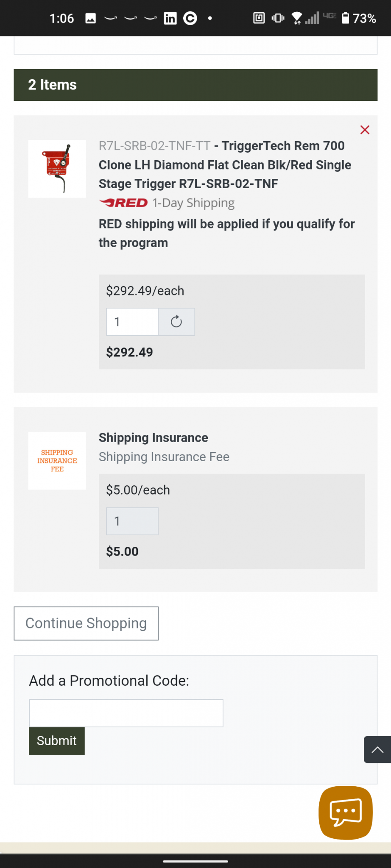The width and height of the screenshot is (391, 868).
Task: Tap the RED 1-Day Shipping logo
Action: click(123, 203)
